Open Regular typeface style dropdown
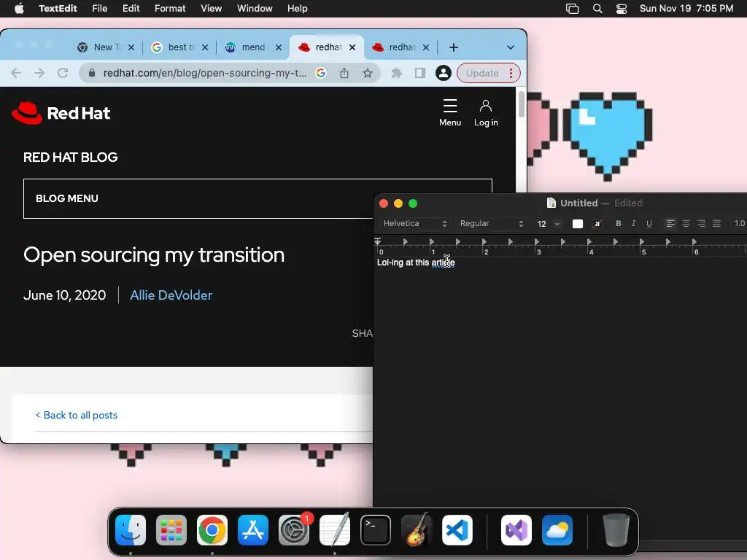Screen dimensions: 747x560 point(491,223)
